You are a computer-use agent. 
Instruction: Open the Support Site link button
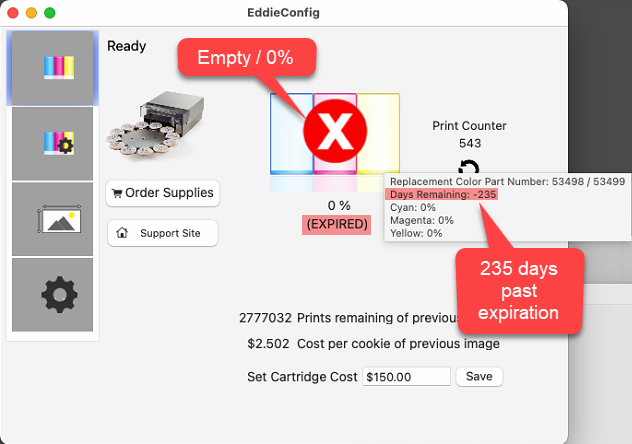pos(161,233)
